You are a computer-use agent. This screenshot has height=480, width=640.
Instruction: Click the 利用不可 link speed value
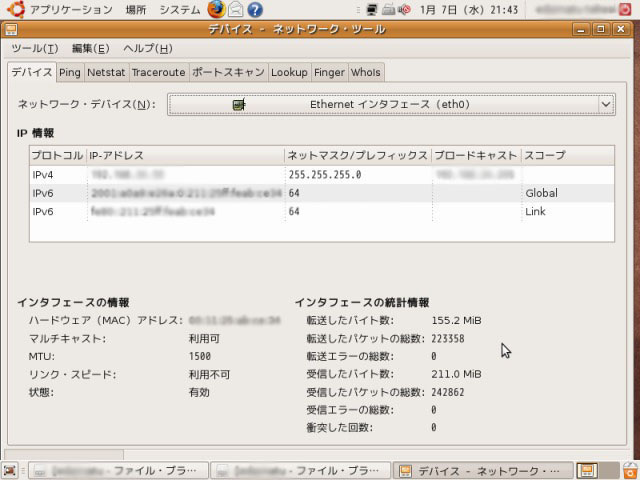[x=209, y=374]
